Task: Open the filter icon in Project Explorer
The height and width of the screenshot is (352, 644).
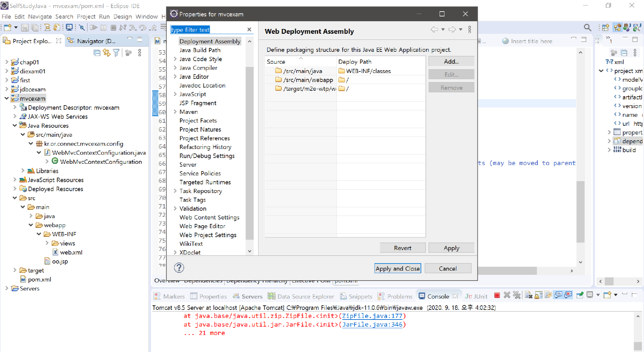Action: [116, 53]
